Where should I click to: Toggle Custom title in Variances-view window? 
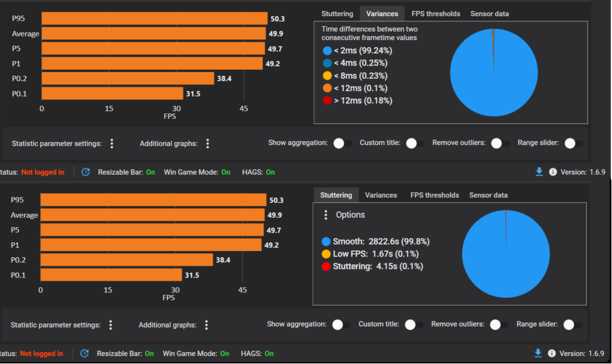[x=415, y=143]
